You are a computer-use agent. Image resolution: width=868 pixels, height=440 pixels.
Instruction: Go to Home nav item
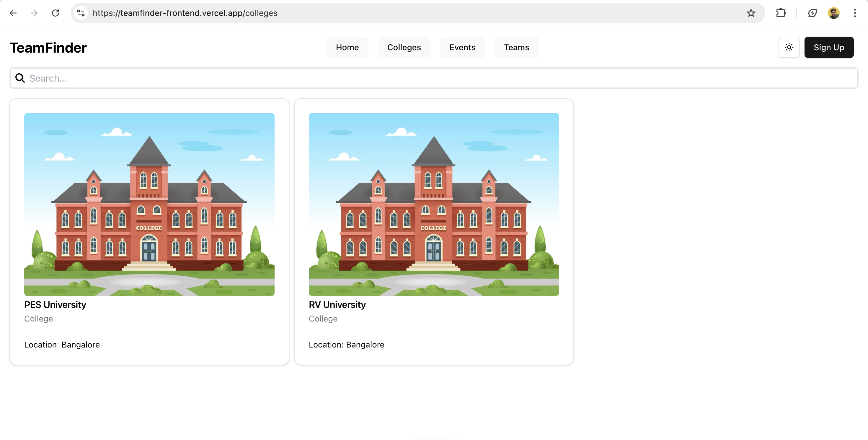[x=347, y=47]
